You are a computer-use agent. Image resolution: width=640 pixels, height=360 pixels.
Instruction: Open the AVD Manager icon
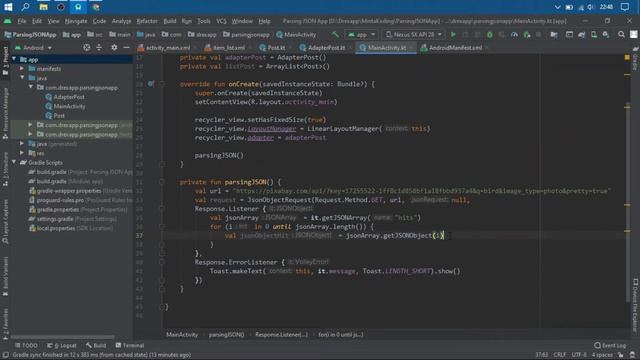point(594,35)
